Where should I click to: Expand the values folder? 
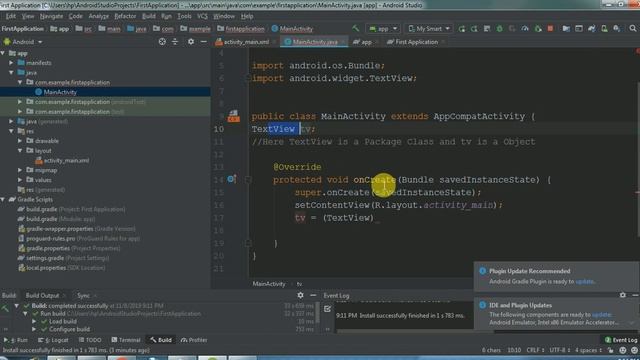(20, 180)
